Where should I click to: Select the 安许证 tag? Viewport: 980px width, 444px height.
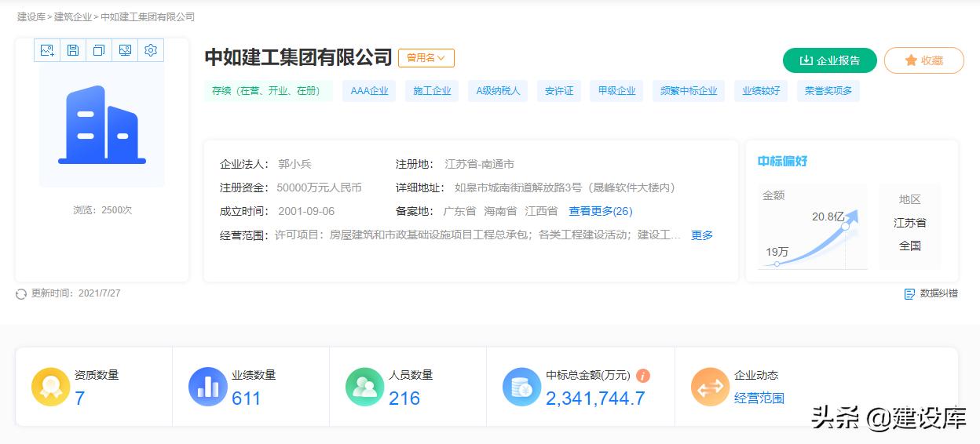click(559, 91)
